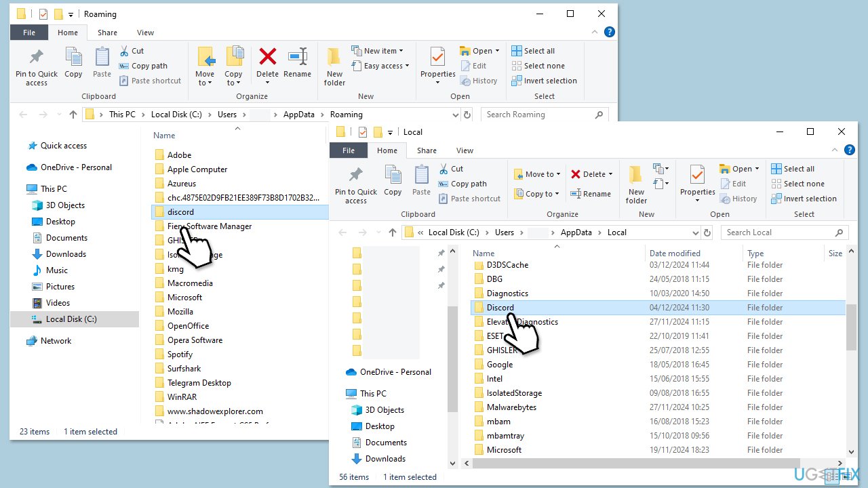Click Users breadcrumb in Local address bar

[505, 232]
